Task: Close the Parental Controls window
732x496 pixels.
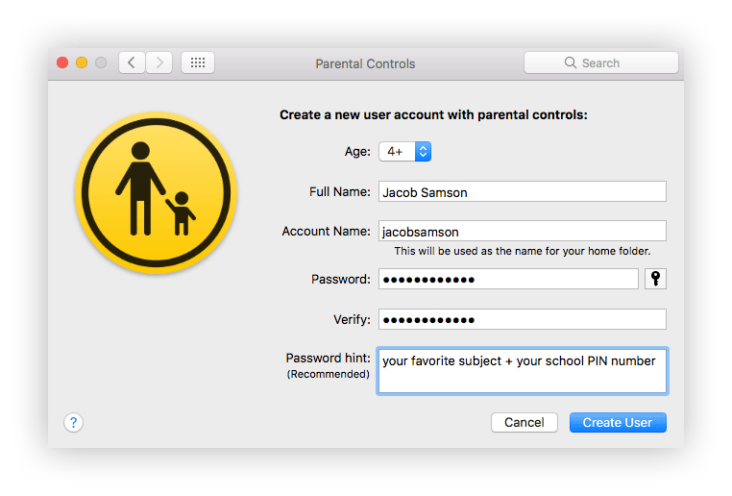Action: tap(63, 63)
